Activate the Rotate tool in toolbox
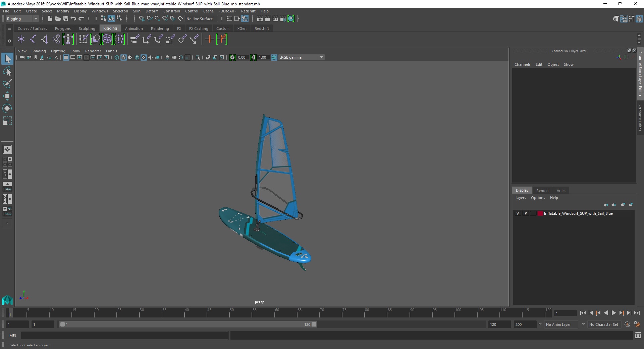Screen dimensions: 644x349 [7, 108]
